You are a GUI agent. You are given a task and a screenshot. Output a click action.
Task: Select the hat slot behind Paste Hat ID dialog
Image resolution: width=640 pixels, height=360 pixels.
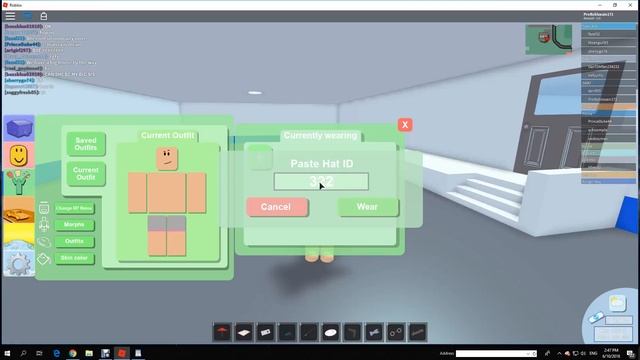coord(260,158)
